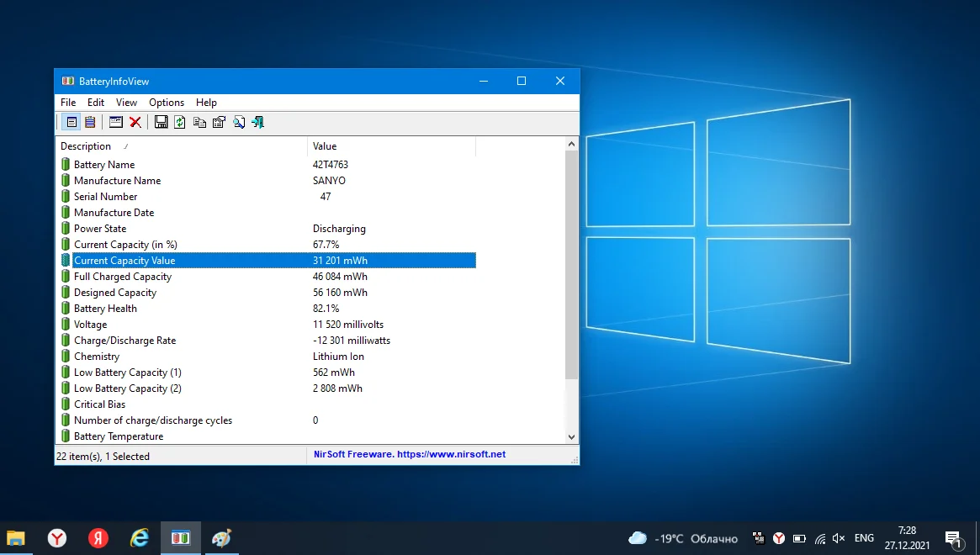Open the File menu
The image size is (980, 555).
68,103
